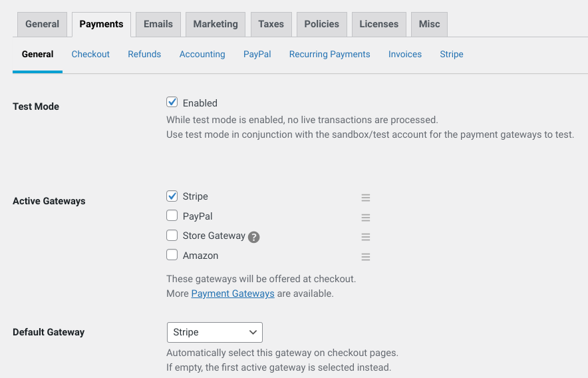Disable the Test Mode checkbox
The height and width of the screenshot is (378, 588).
[x=172, y=102]
